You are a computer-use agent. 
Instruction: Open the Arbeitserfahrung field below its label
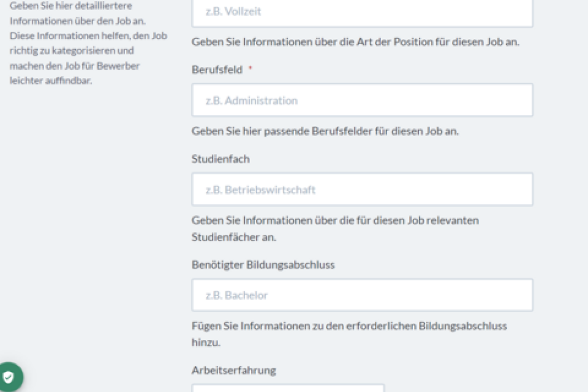click(x=288, y=388)
